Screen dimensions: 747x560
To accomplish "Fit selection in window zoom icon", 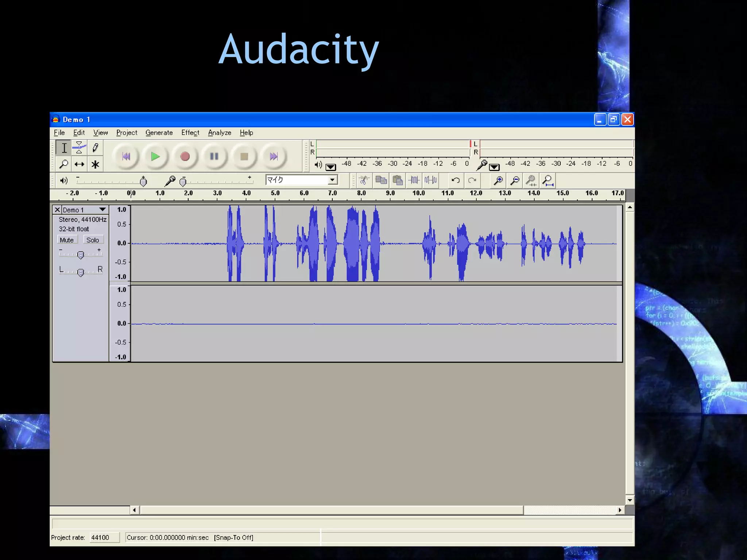I will click(531, 180).
